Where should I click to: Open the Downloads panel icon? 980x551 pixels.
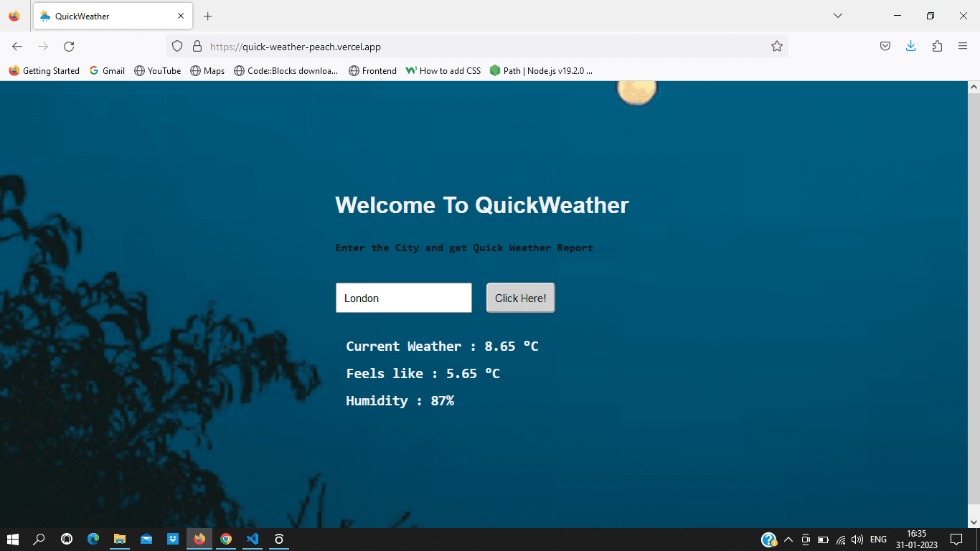click(x=910, y=47)
